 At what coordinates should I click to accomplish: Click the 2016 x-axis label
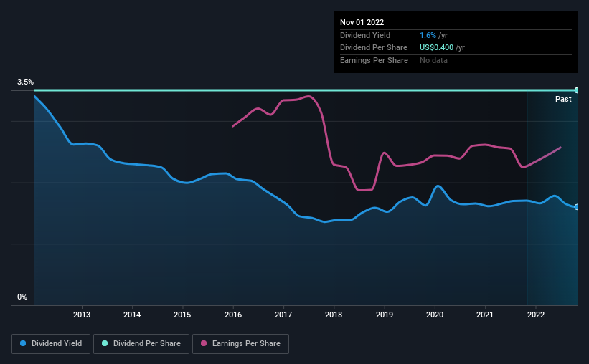(x=233, y=315)
